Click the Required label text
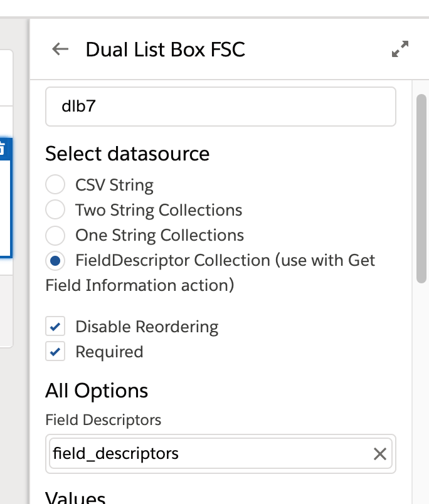 point(109,352)
